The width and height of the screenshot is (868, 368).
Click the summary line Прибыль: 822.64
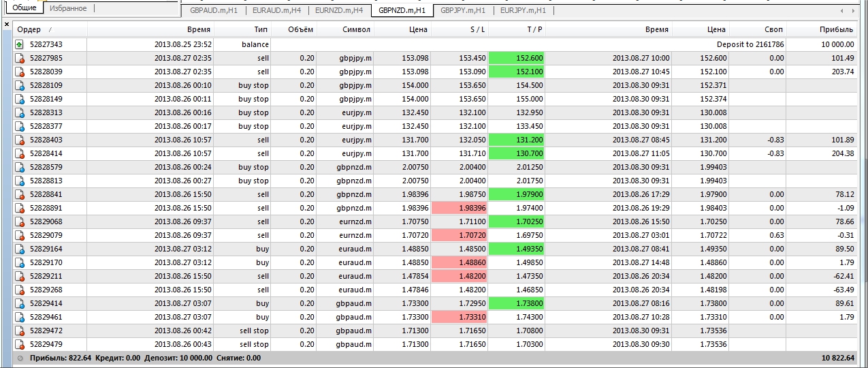pos(62,357)
